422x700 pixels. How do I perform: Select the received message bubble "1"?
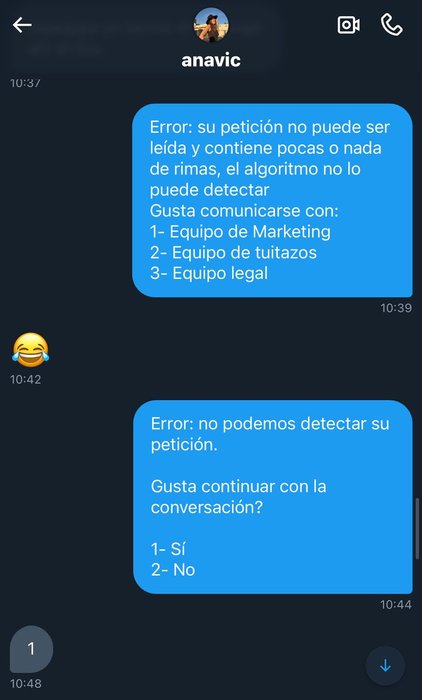(x=31, y=649)
